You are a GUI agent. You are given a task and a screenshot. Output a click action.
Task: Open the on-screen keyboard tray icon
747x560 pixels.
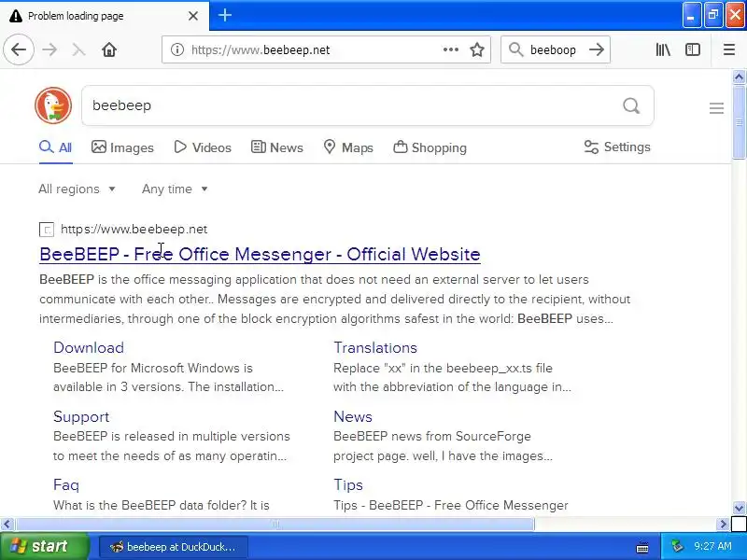click(x=642, y=547)
